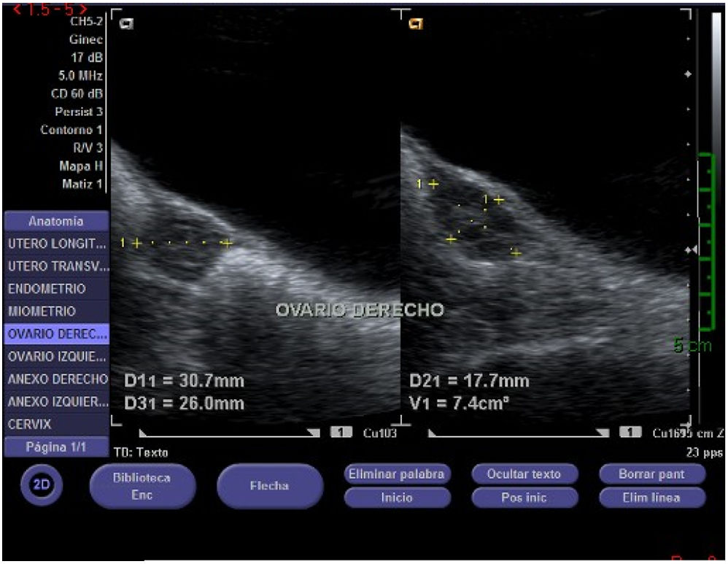This screenshot has width=728, height=564.
Task: Choose CERVIX annotation label
Action: point(56,424)
